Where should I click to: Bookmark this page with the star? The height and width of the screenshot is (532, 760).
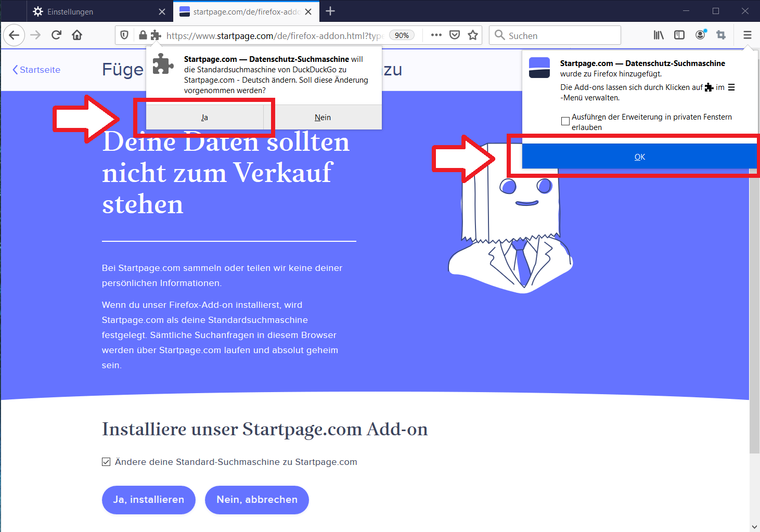pyautogui.click(x=472, y=35)
